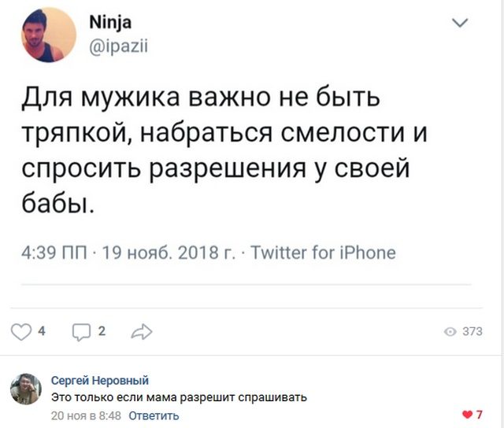Viewport: 504px width, 428px height.
Task: Open replies via the comment bubble icon
Action: coord(83,331)
